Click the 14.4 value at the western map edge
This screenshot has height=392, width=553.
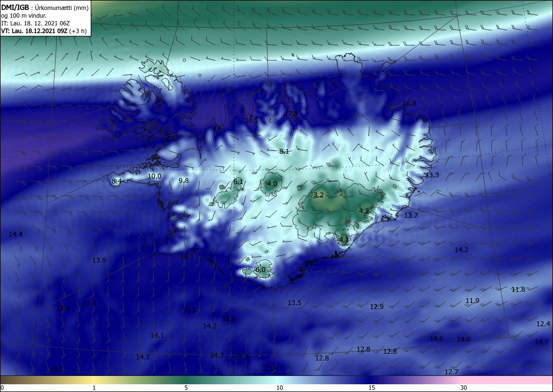pyautogui.click(x=16, y=234)
